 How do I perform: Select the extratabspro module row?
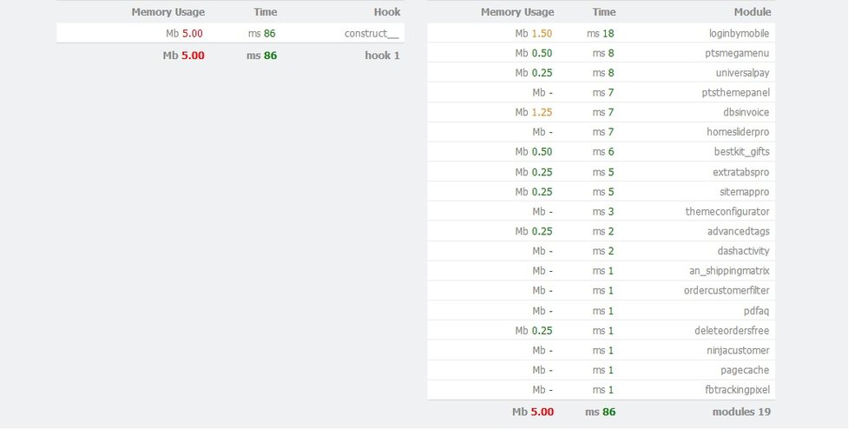[742, 172]
